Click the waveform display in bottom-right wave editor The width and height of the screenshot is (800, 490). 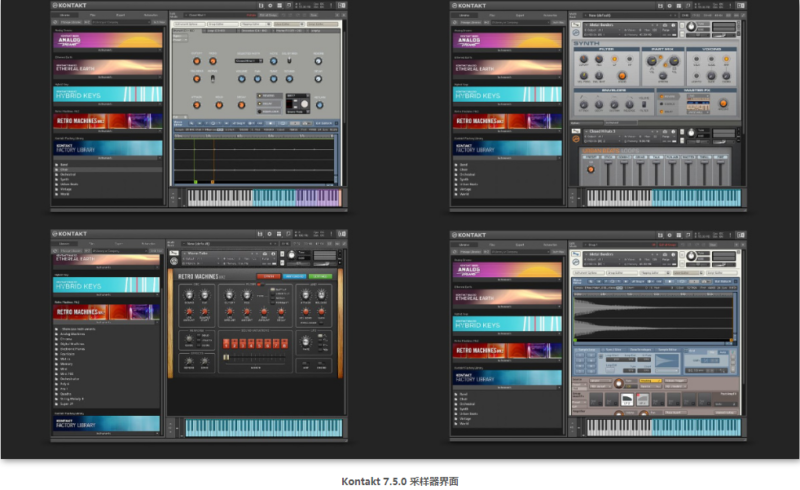[654, 317]
